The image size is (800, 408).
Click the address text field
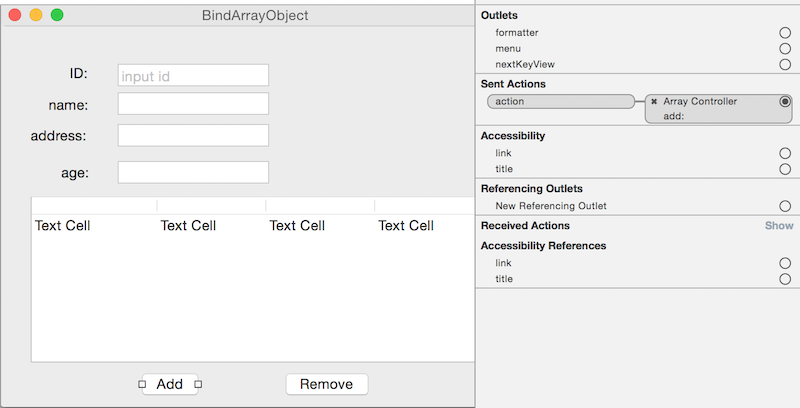[193, 136]
